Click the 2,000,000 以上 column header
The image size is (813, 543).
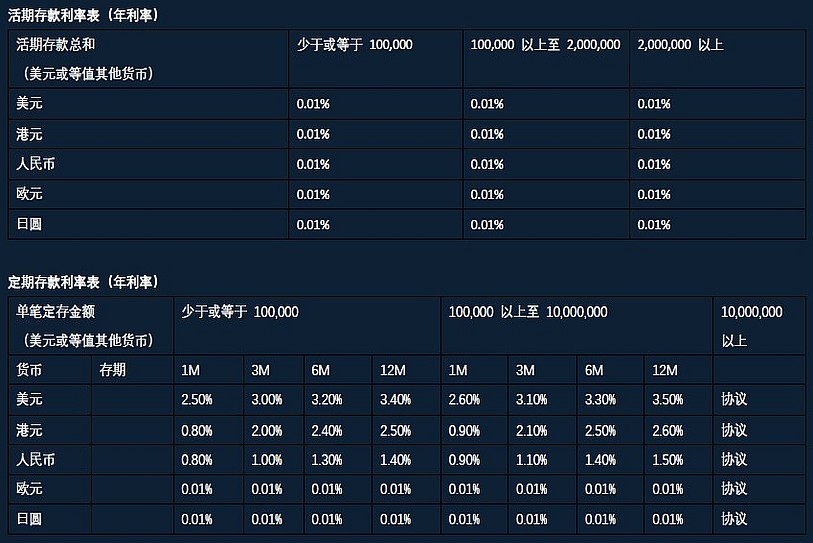pos(680,45)
